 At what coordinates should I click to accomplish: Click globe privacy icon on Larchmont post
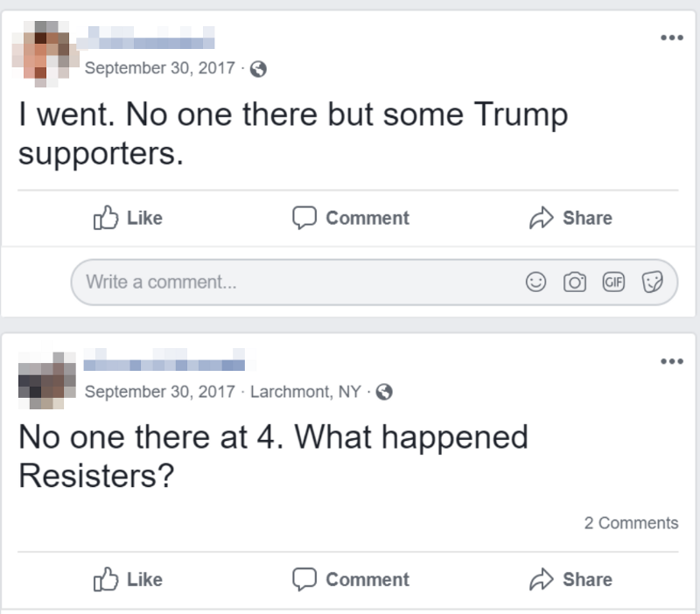pos(384,392)
